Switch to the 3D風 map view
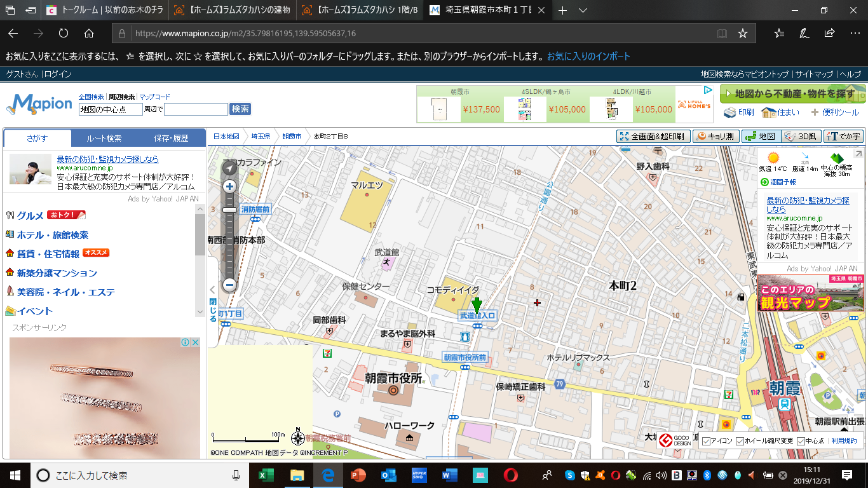Screen dimensions: 868x488 point(801,136)
